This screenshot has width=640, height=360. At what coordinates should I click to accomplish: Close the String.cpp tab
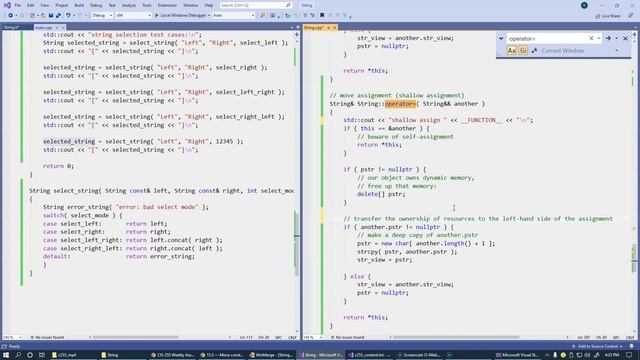pos(334,27)
